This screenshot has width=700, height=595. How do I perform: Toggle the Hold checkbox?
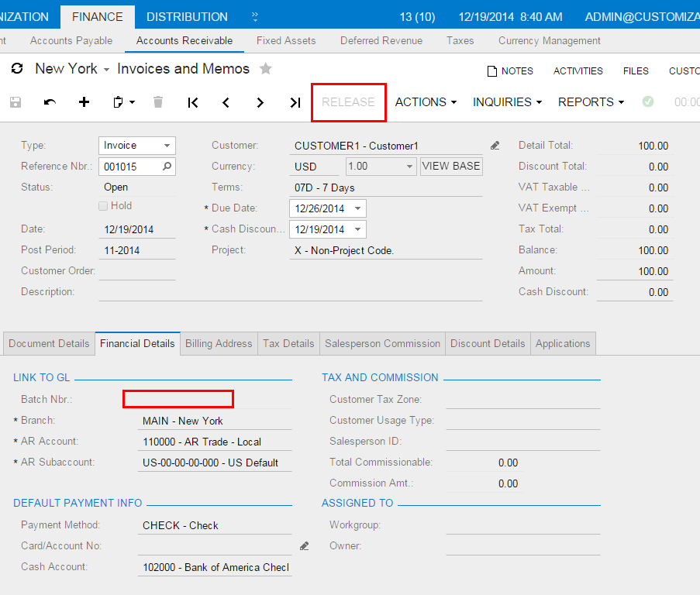pyautogui.click(x=103, y=206)
